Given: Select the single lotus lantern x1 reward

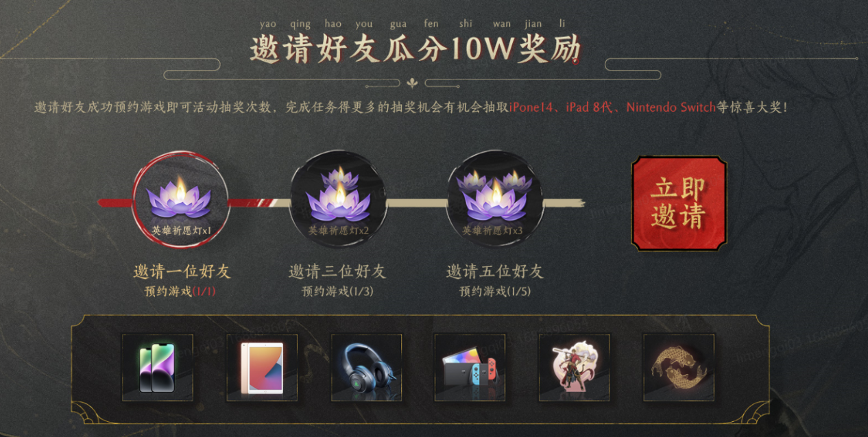Looking at the screenshot, I should click(x=180, y=199).
